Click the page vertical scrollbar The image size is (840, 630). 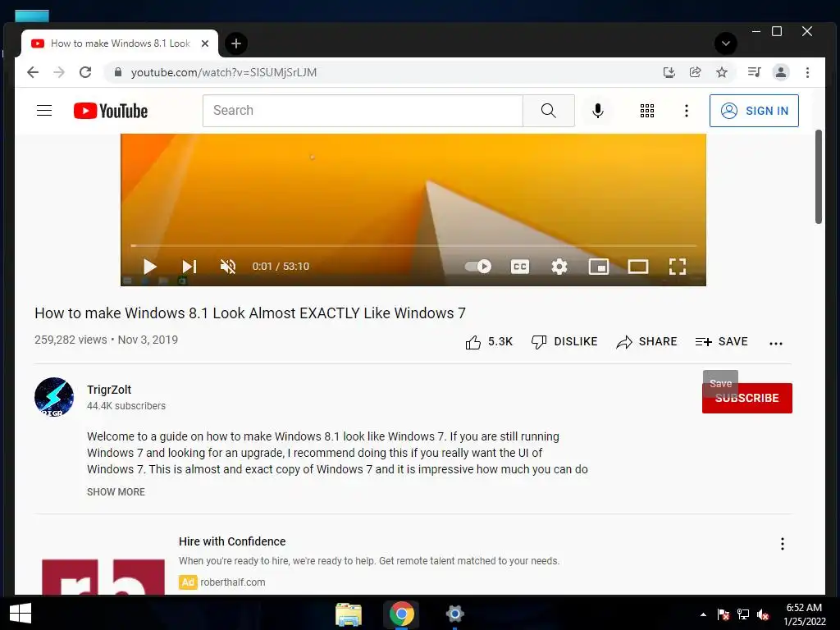tap(819, 177)
